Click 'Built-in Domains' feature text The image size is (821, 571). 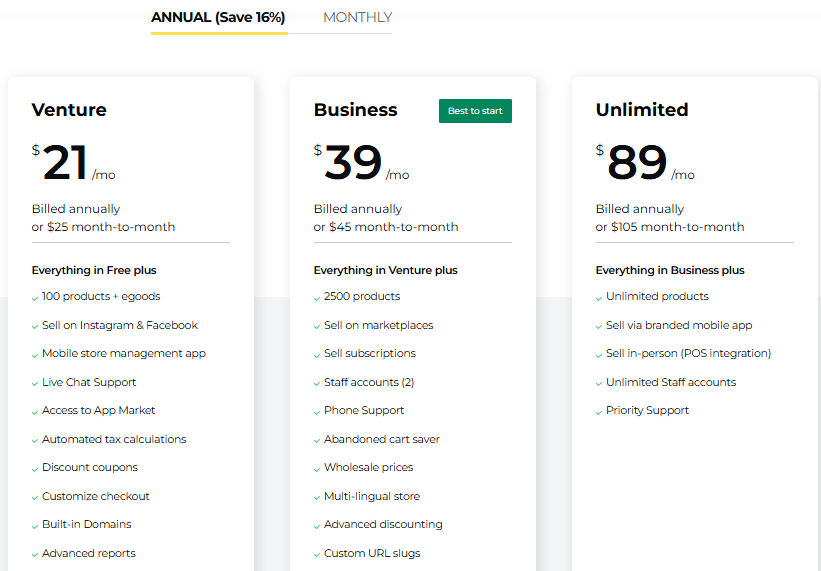86,524
